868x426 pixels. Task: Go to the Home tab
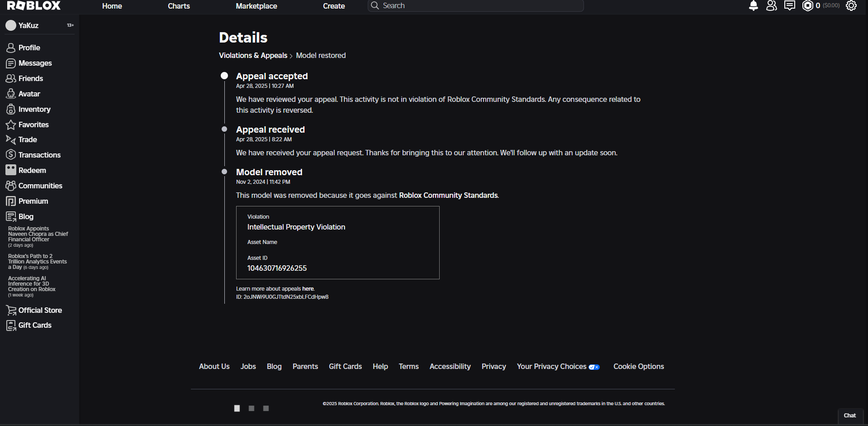click(112, 6)
